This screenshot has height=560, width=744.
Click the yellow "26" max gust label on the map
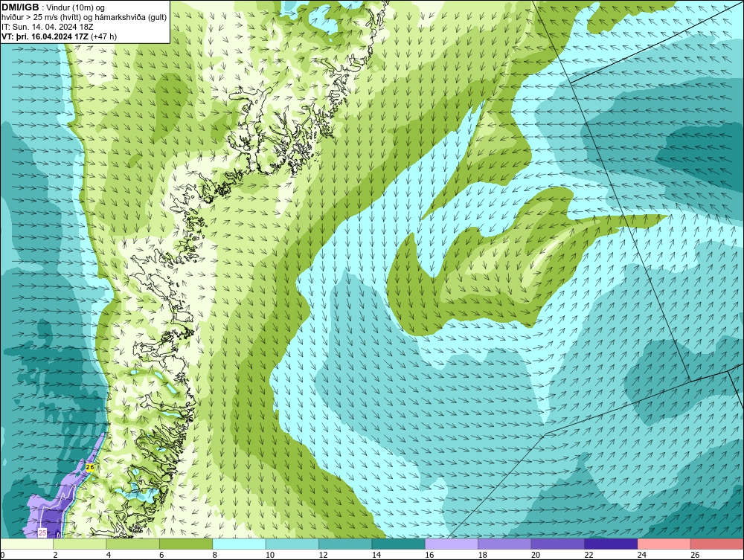coord(90,468)
